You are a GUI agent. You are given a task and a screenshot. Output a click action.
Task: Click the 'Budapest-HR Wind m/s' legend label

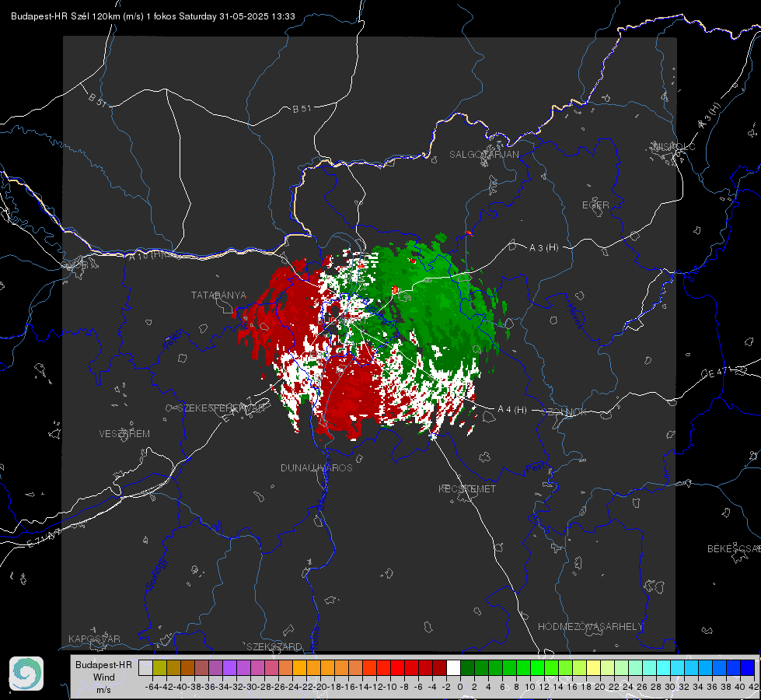[104, 677]
